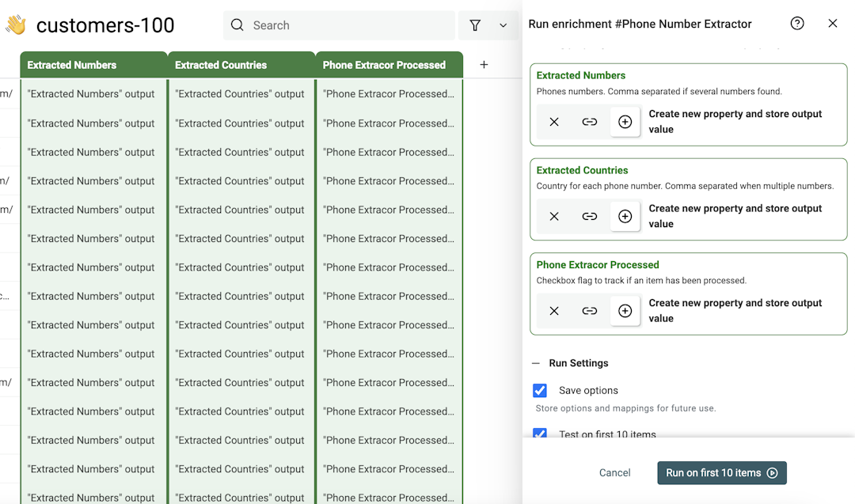Open the dropdown next to the filter icon
Screen dimensions: 855x504
click(x=502, y=25)
